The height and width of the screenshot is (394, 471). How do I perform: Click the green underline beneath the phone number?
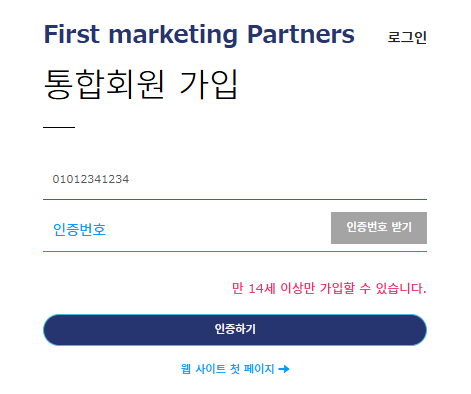coord(235,199)
